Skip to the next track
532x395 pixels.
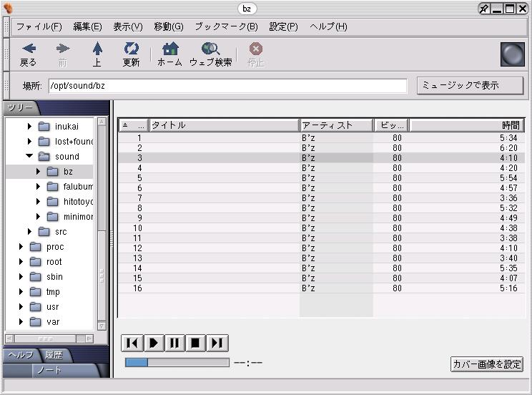(217, 343)
